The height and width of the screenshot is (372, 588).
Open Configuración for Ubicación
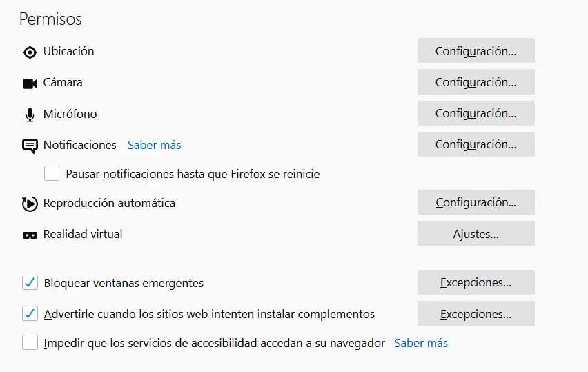(x=476, y=51)
